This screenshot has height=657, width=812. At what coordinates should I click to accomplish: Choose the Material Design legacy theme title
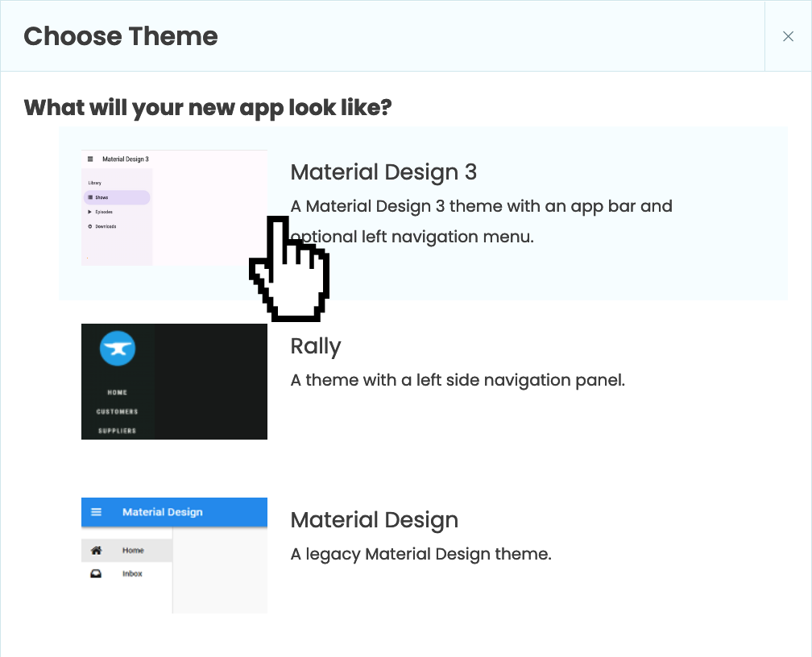[375, 520]
